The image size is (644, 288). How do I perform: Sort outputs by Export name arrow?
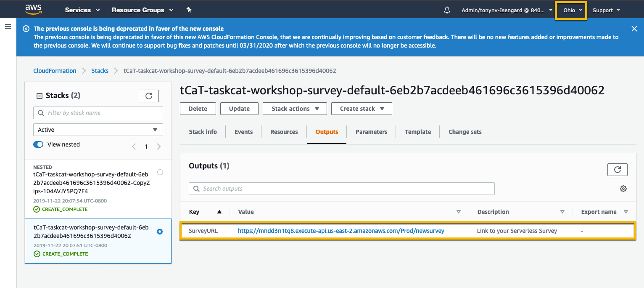[x=626, y=212]
